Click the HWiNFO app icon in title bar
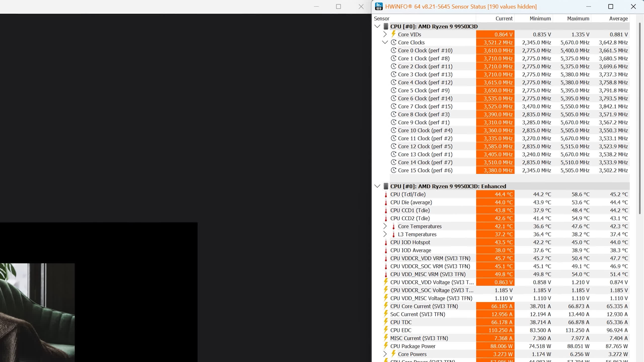This screenshot has height=362, width=644. (379, 7)
